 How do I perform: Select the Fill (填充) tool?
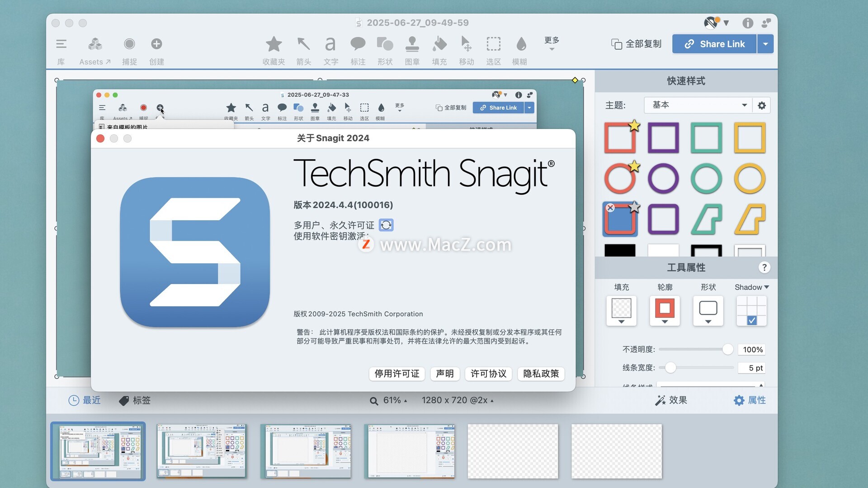coord(439,44)
